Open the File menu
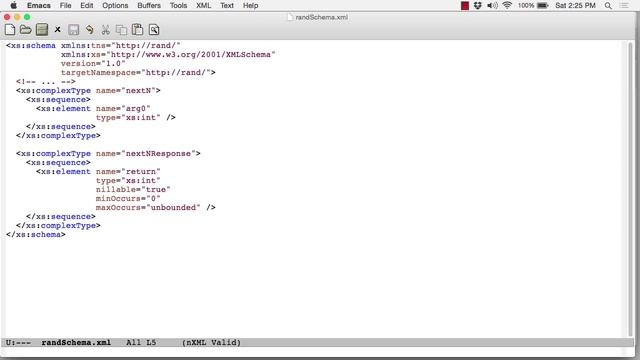Screen dimensions: 640x360 65,5
